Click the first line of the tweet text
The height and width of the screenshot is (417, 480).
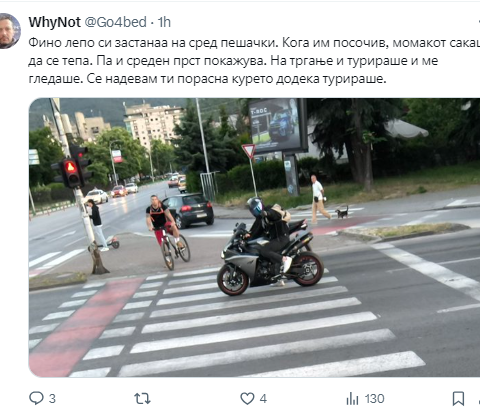click(x=254, y=43)
